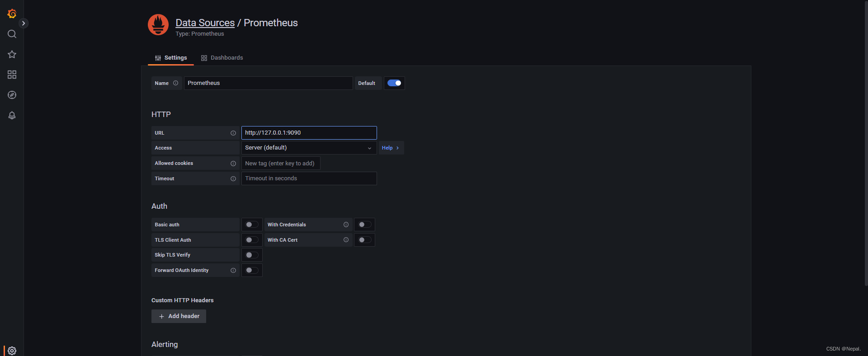Screen dimensions: 868x356
Task: Click the Auth section heading
Action: click(159, 206)
